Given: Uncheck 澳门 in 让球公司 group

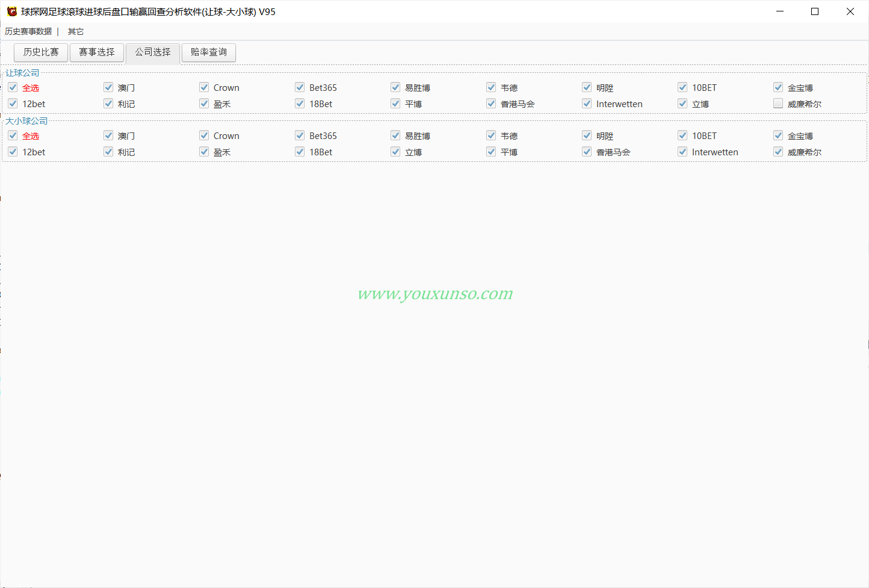Looking at the screenshot, I should point(108,87).
